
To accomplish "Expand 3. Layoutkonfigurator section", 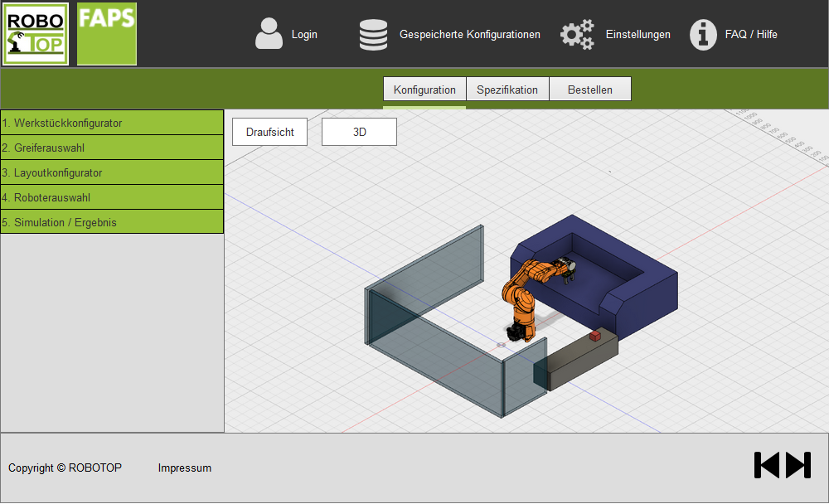I will coord(112,172).
